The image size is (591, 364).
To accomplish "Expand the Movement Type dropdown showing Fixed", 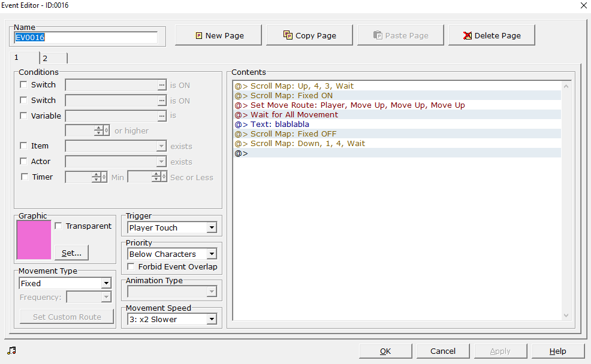I will [106, 283].
